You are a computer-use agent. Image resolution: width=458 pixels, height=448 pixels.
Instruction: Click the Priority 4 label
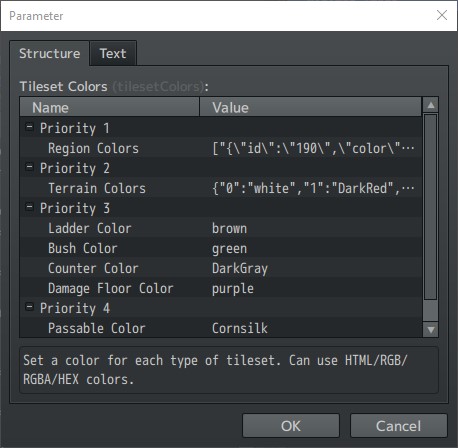[x=75, y=308]
